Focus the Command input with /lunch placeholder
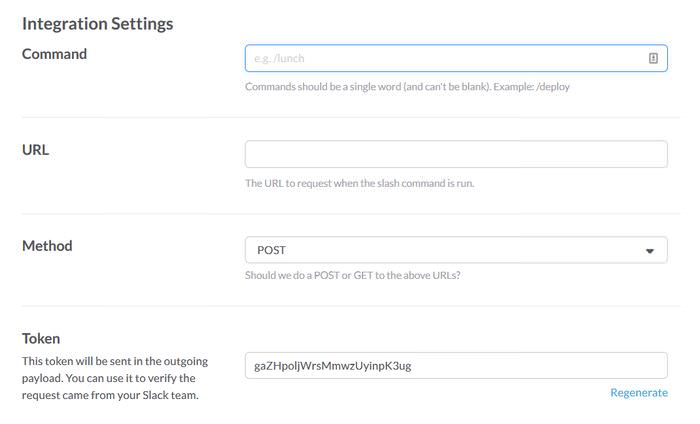The height and width of the screenshot is (424, 700). point(456,58)
